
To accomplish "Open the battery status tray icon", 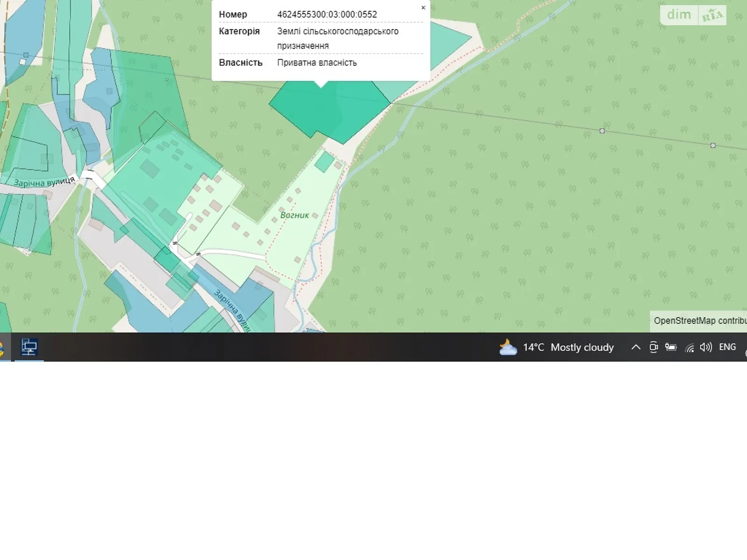I will [x=671, y=347].
